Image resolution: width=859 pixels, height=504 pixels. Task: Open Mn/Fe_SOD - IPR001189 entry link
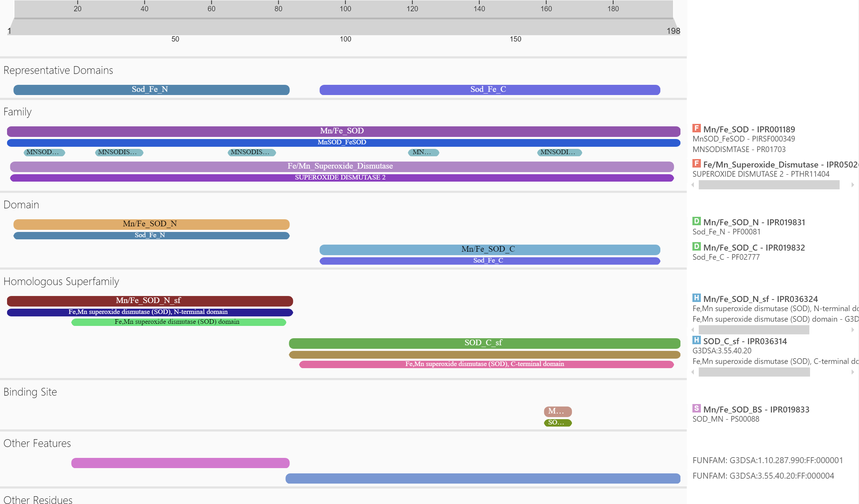tap(749, 130)
